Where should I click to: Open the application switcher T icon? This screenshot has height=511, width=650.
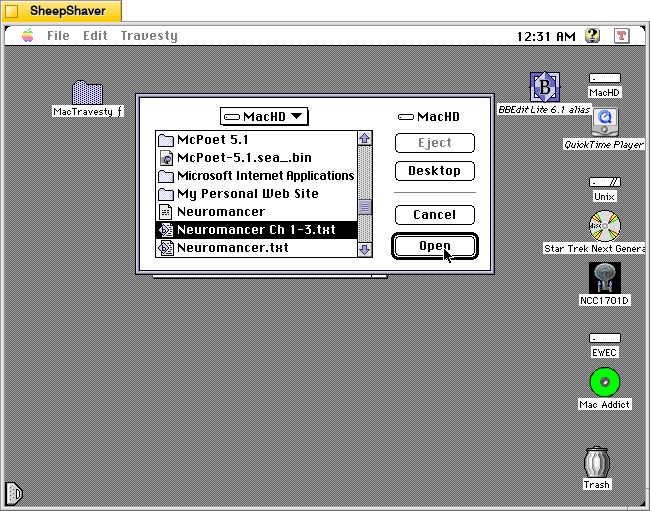621,36
